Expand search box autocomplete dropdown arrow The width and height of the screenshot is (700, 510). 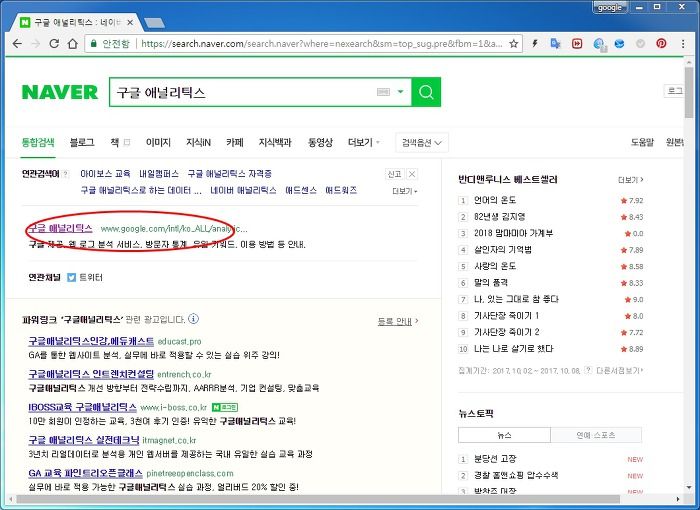tap(400, 92)
